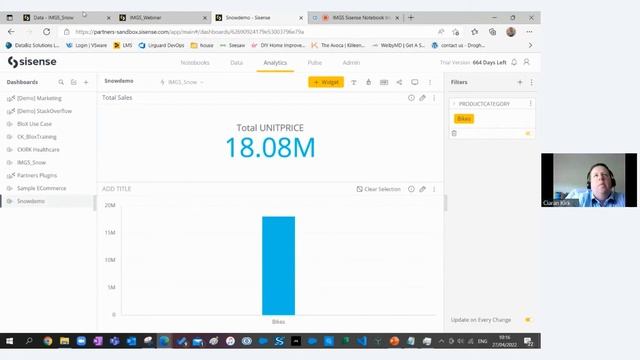Open the Linguard DevOps bookmark
This screenshot has width=640, height=360.
click(162, 45)
